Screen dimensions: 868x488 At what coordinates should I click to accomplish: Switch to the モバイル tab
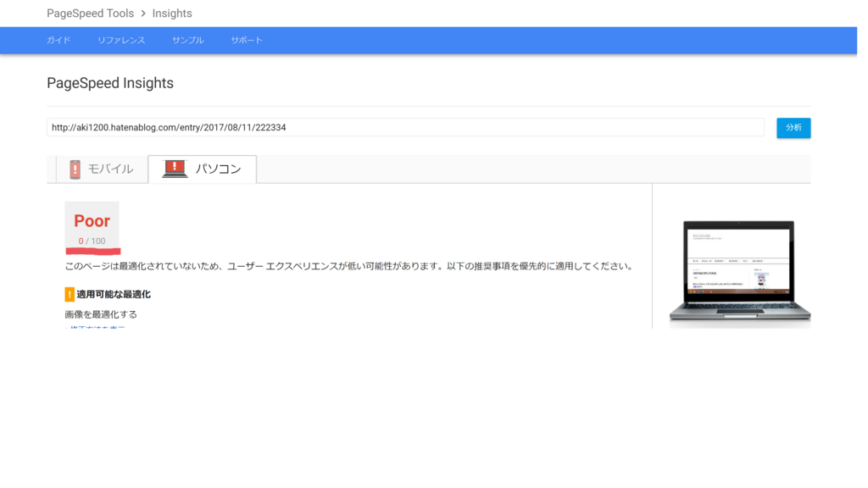pos(103,169)
